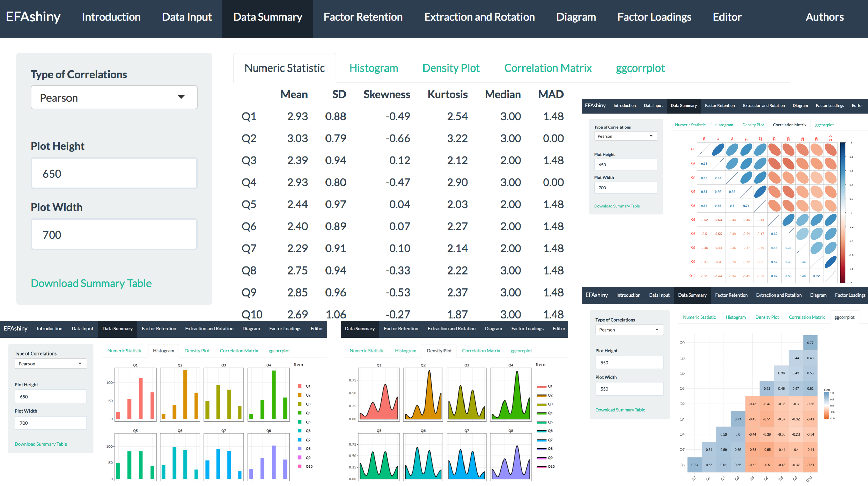The image size is (868, 486).
Task: Open the Diagram page in top navbar
Action: (x=576, y=17)
